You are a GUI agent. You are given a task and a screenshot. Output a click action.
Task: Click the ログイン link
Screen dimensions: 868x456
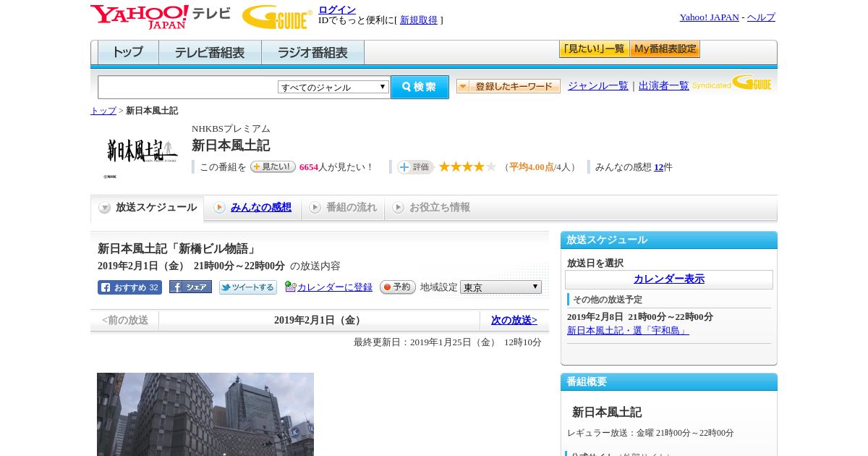pyautogui.click(x=337, y=9)
